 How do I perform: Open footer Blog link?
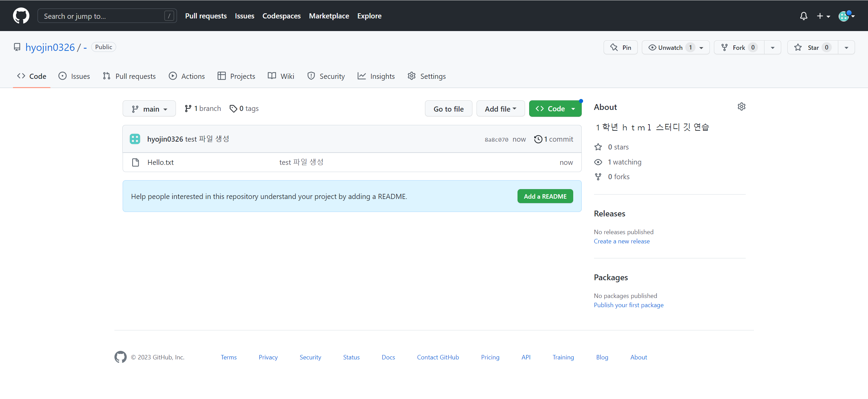(x=602, y=357)
